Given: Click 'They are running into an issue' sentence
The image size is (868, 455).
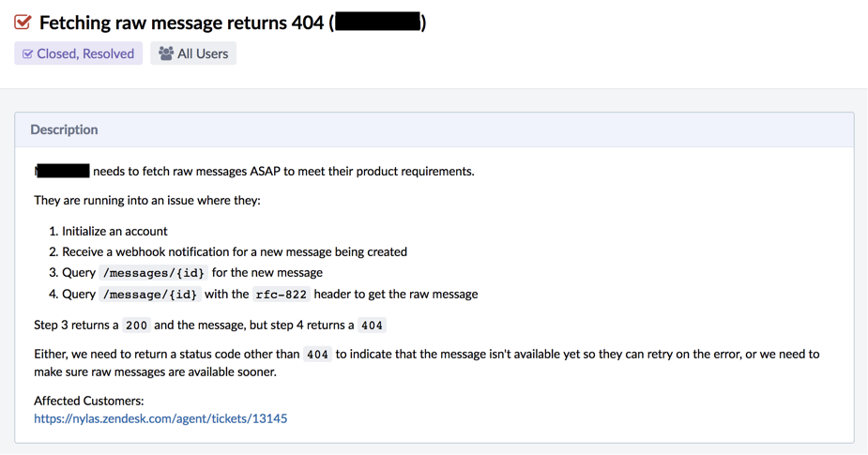Looking at the screenshot, I should (x=147, y=201).
